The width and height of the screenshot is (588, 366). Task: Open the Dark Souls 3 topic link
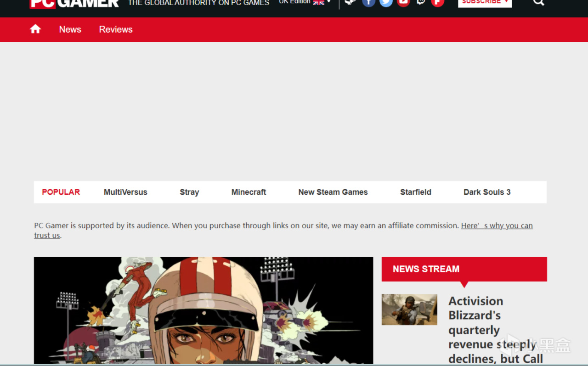point(487,192)
